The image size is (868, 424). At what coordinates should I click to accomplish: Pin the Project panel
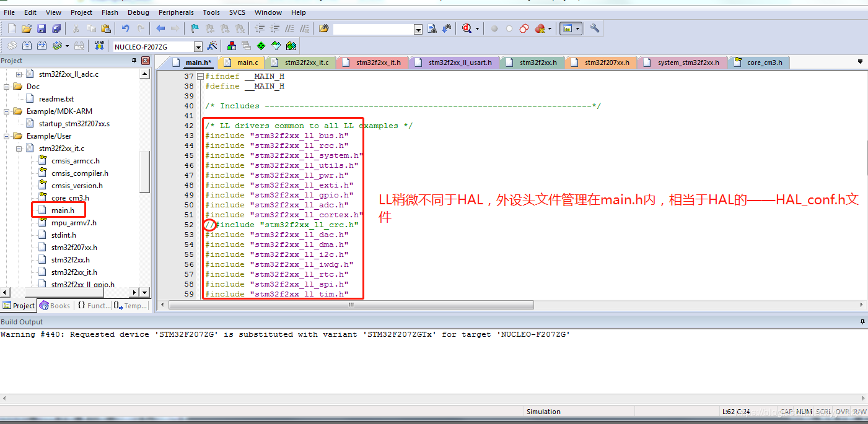[134, 61]
